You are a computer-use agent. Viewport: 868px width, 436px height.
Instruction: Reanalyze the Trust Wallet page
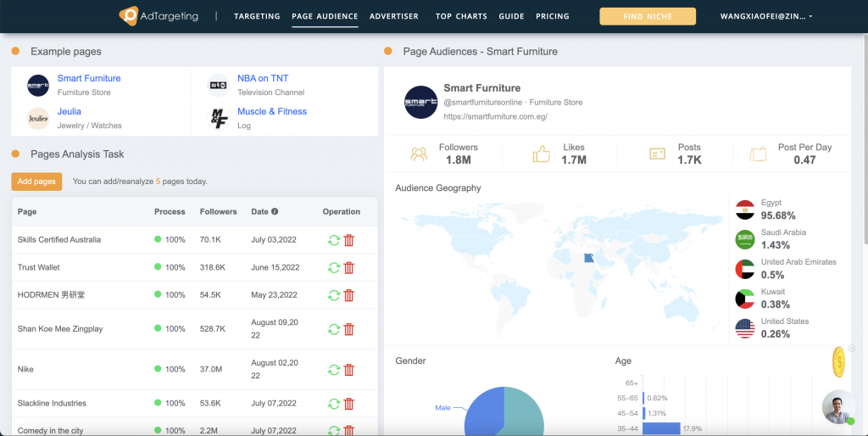[334, 267]
